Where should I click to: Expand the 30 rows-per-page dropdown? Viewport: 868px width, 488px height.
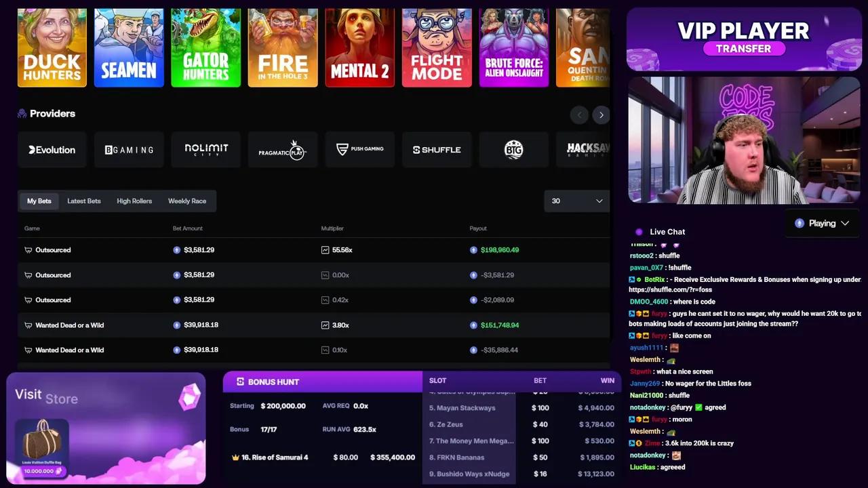pyautogui.click(x=577, y=201)
